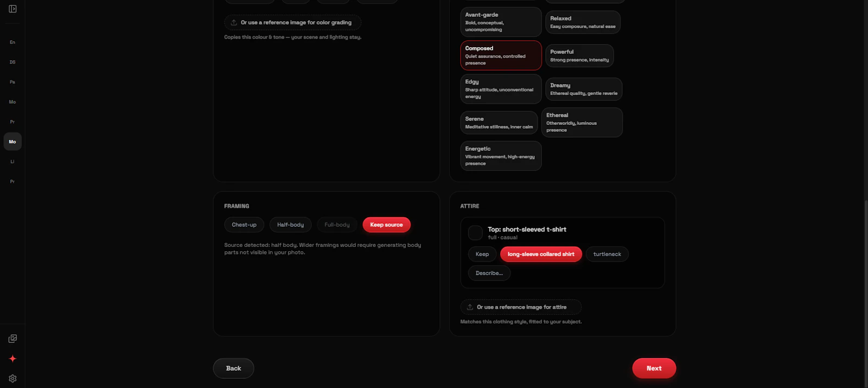Open the 'En' sidebar step
868x388 pixels.
12,42
